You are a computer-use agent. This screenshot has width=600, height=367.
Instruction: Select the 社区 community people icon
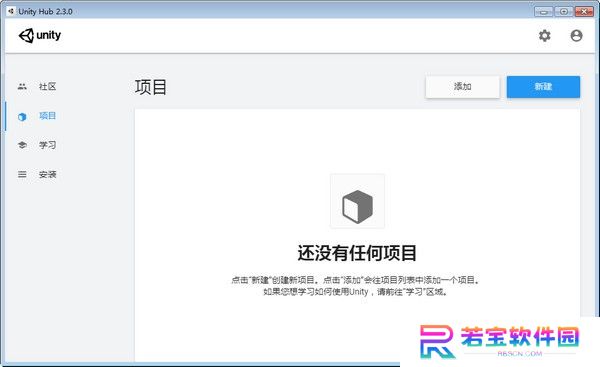click(x=22, y=86)
